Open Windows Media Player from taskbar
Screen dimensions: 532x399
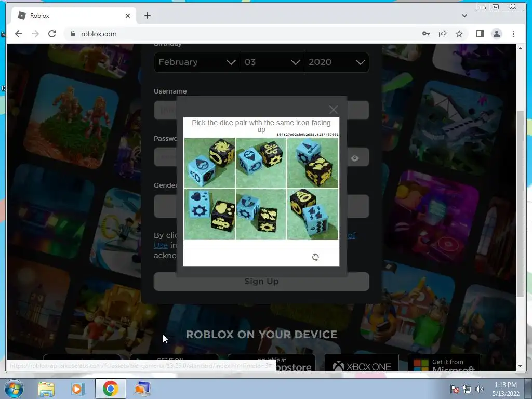(77, 389)
